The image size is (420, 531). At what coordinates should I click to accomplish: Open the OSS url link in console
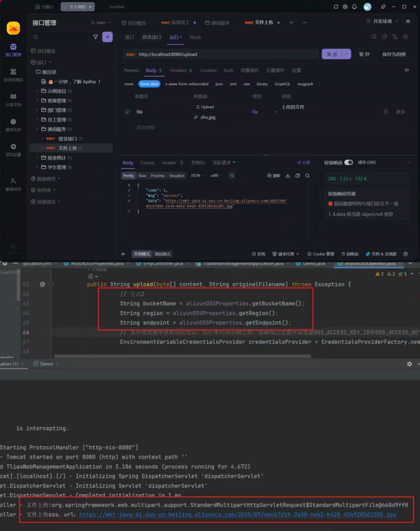[237, 515]
